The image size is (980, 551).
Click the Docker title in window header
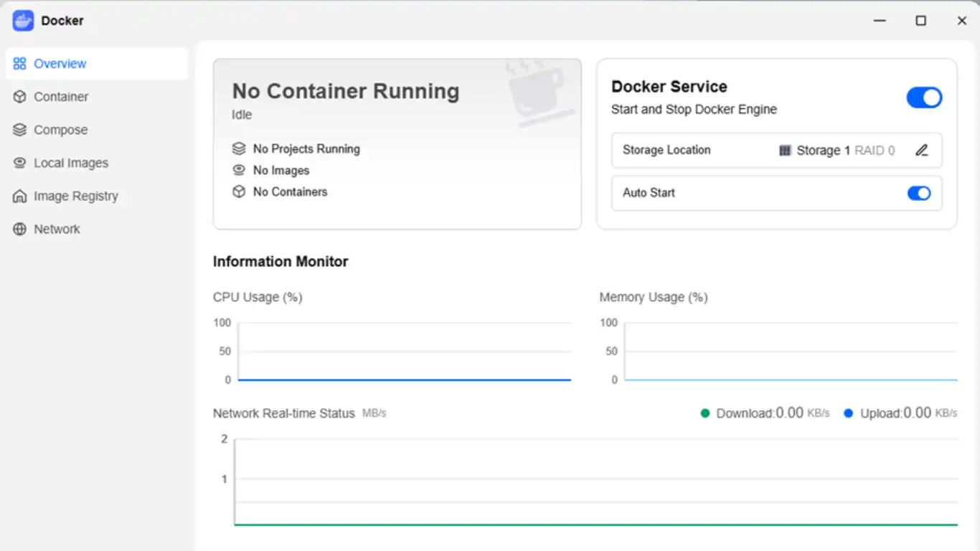coord(62,21)
